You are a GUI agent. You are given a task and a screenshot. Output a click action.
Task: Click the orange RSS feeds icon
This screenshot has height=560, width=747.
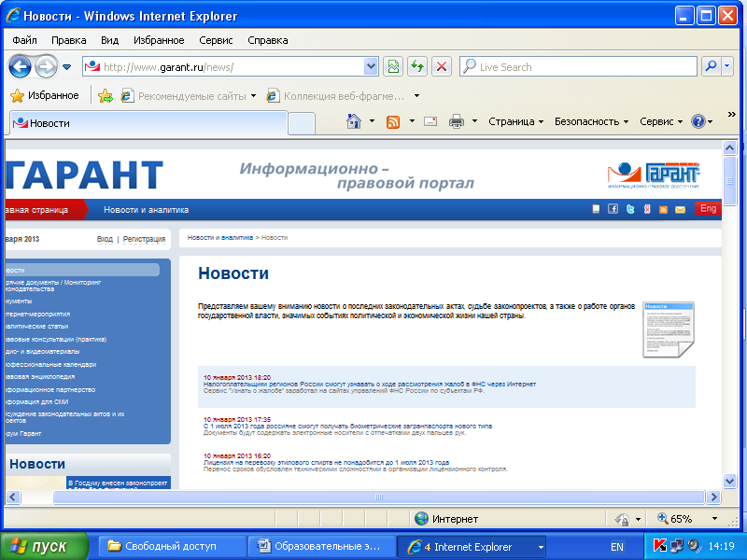click(x=393, y=122)
